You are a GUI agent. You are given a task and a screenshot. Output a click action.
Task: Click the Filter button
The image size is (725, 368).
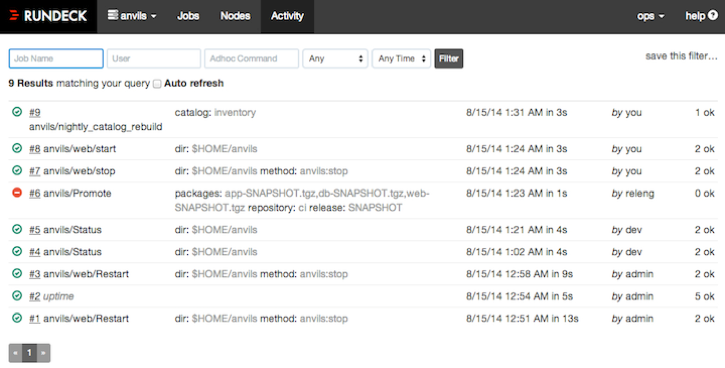449,58
